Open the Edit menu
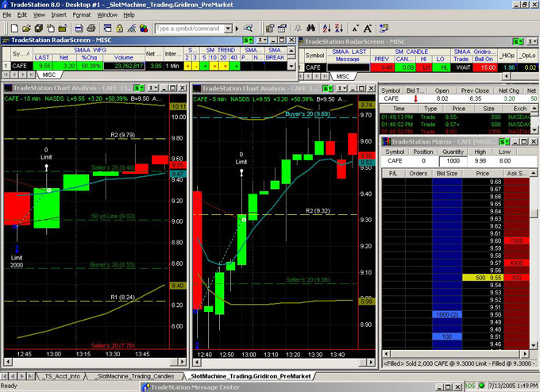The height and width of the screenshot is (392, 540). [x=22, y=15]
